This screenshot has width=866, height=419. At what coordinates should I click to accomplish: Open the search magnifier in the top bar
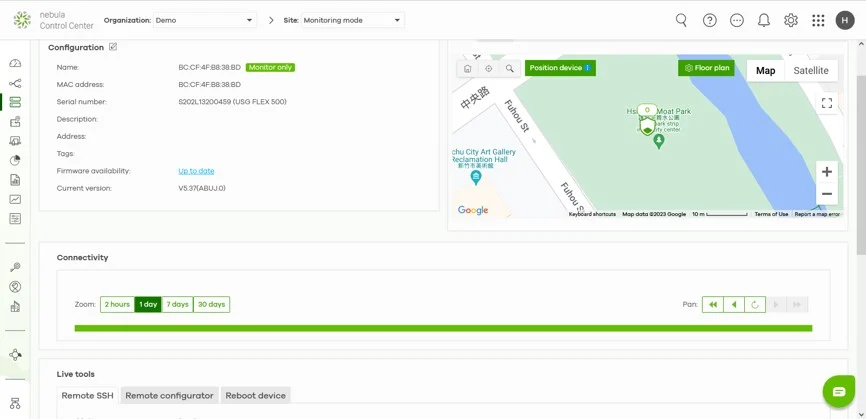pos(682,20)
